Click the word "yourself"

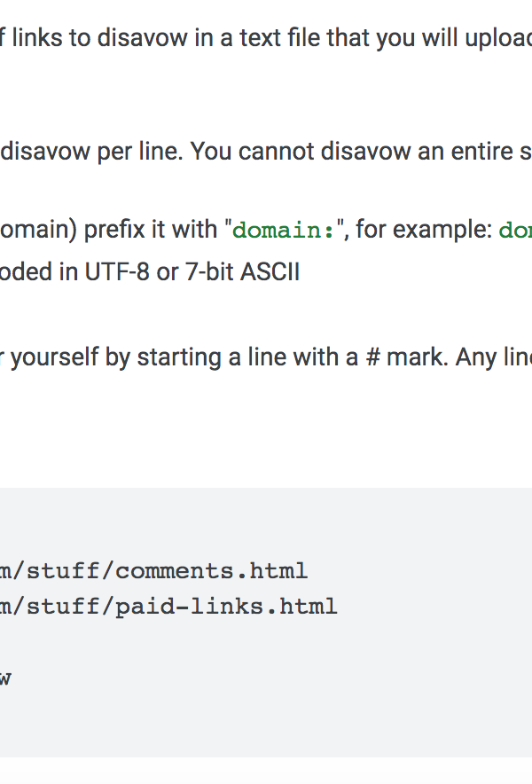56,357
